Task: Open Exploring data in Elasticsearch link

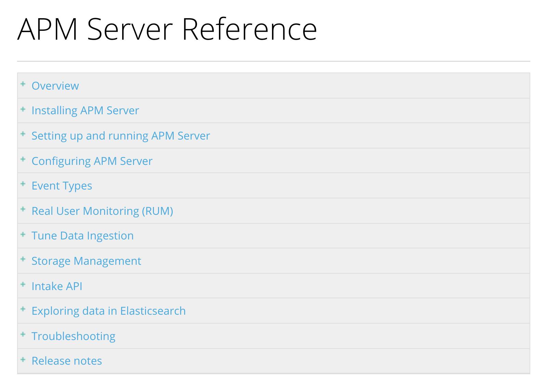Action: point(108,311)
